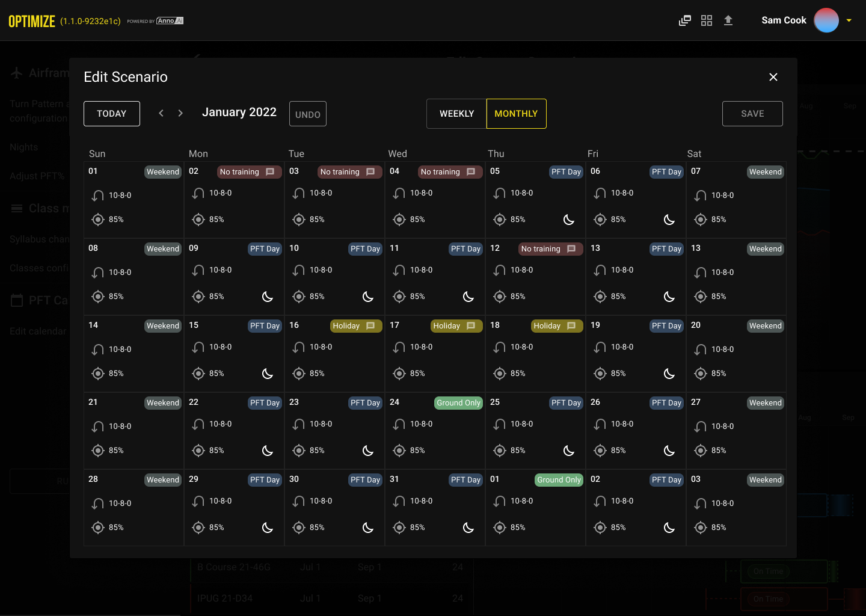Go to the previous month with left chevron
Viewport: 866px width, 616px height.
[x=161, y=113]
